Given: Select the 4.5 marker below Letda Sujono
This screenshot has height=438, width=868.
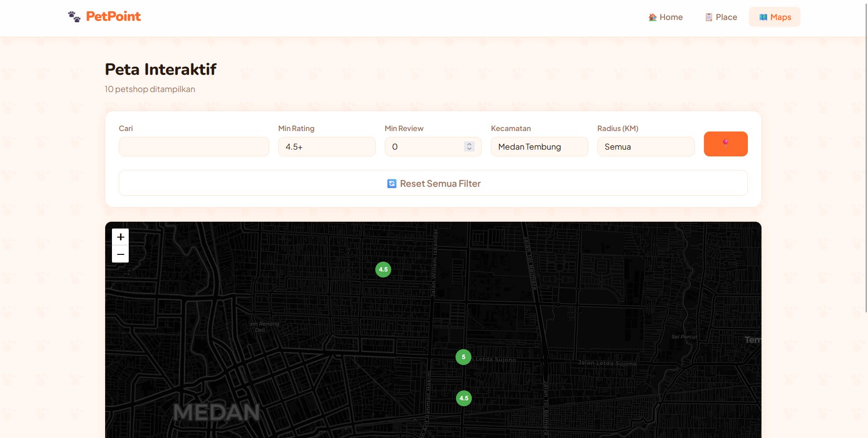Looking at the screenshot, I should coord(464,398).
